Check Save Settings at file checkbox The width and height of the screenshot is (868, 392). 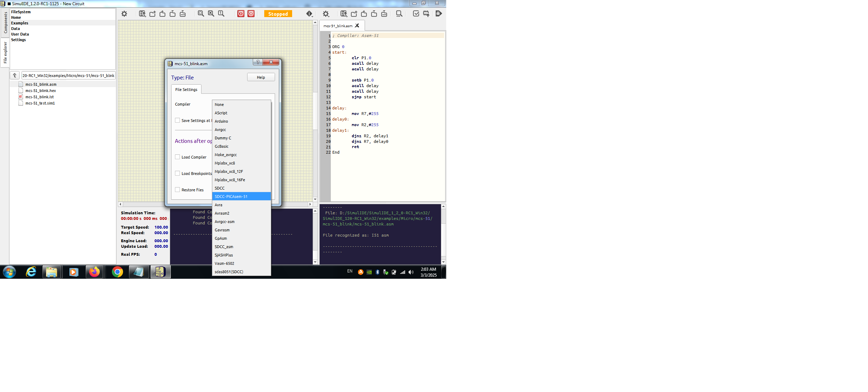[178, 121]
